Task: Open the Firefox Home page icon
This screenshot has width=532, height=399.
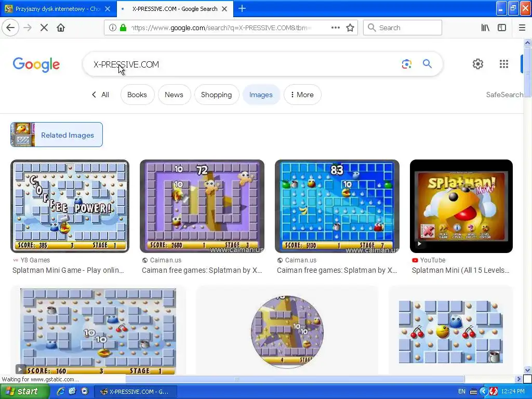Action: (61, 28)
